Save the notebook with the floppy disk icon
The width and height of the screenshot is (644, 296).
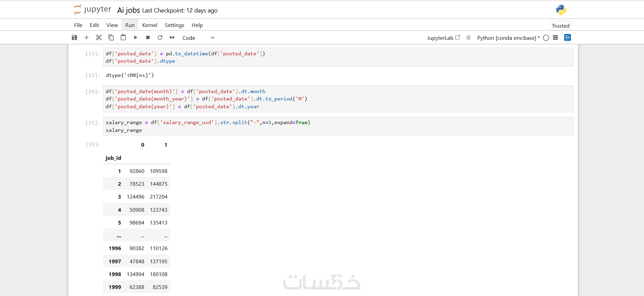click(74, 38)
